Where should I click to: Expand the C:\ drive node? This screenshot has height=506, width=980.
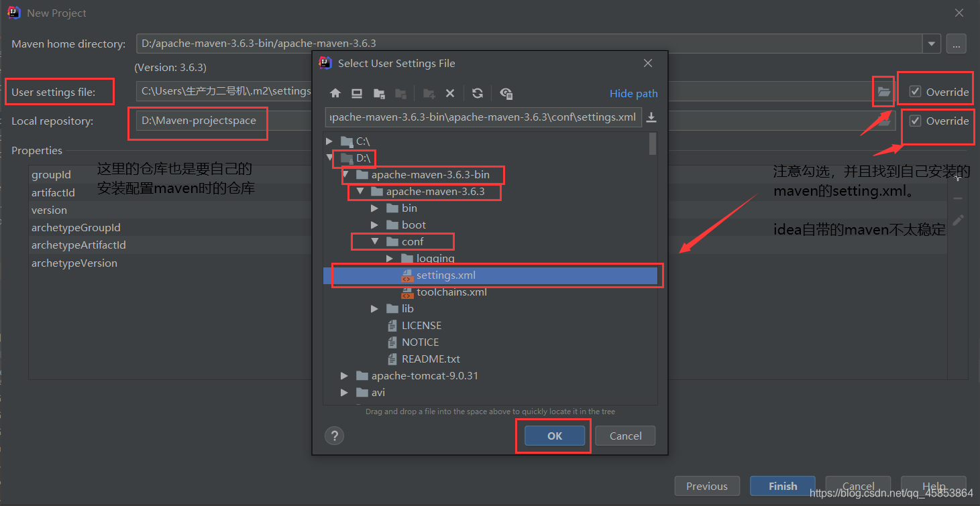click(x=329, y=141)
